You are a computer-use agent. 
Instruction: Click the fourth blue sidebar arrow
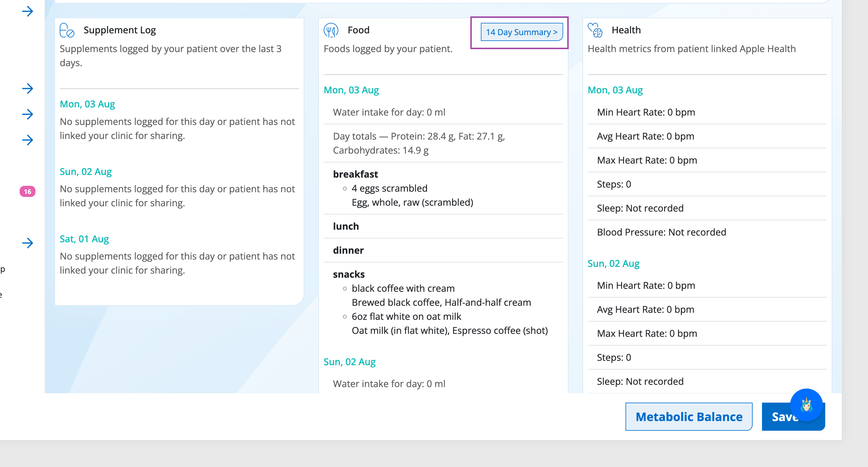click(x=28, y=140)
